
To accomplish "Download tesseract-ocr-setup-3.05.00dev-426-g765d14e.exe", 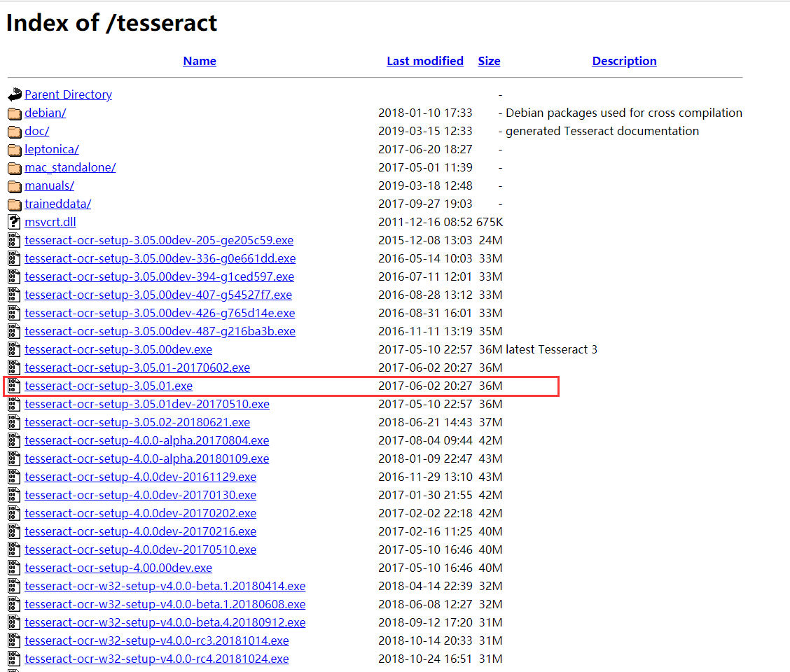I will point(160,313).
